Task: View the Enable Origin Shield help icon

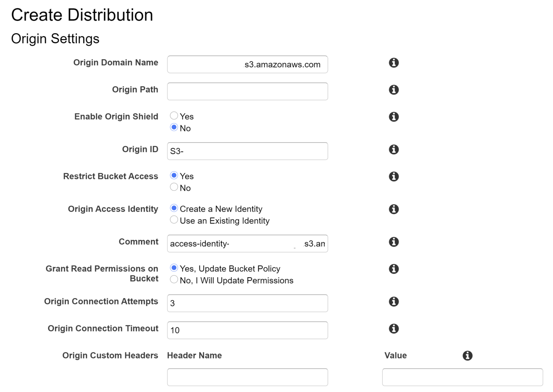Action: pos(394,117)
